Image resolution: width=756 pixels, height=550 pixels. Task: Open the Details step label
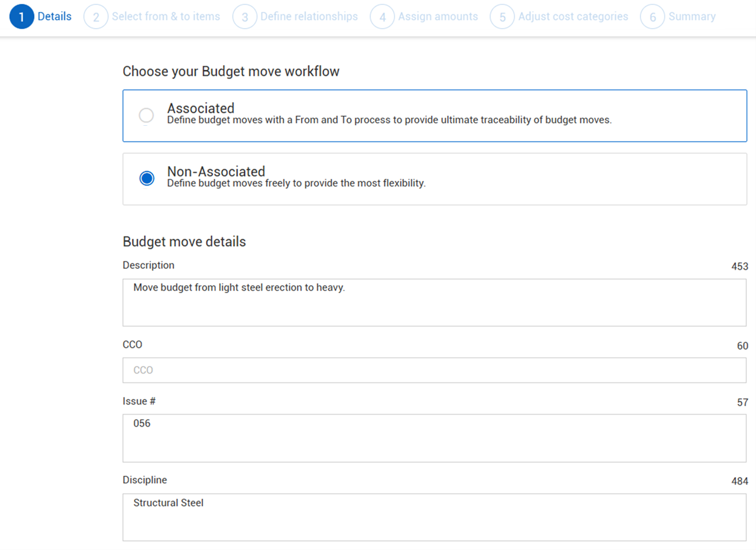[x=55, y=17]
